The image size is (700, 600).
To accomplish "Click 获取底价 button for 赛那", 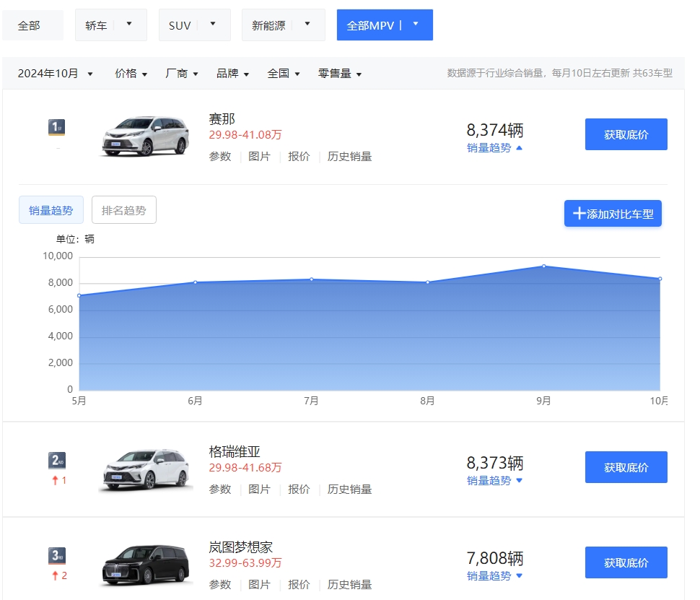I will click(x=626, y=134).
